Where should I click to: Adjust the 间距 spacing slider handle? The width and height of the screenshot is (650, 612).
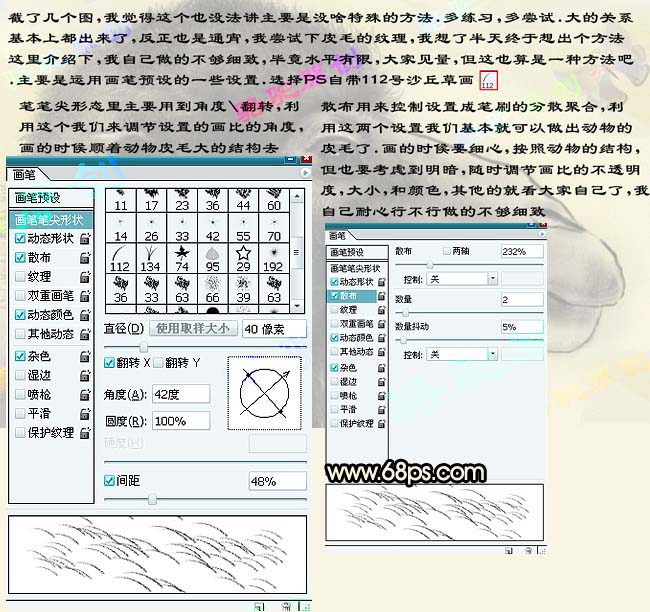[152, 498]
